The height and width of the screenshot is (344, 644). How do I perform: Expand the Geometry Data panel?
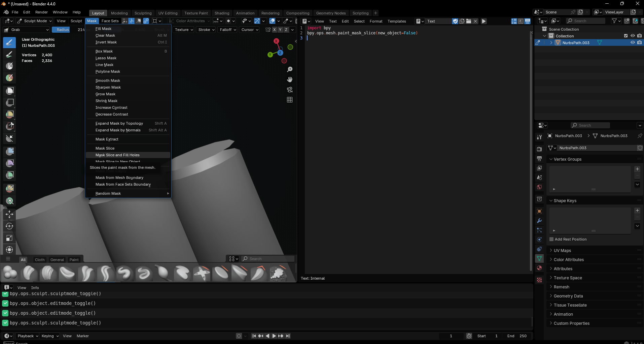[594, 296]
